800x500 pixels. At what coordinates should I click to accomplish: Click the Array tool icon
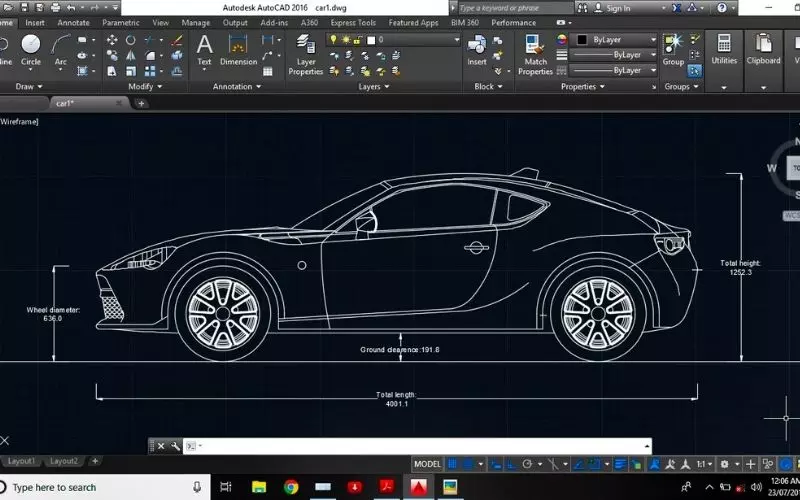pyautogui.click(x=150, y=71)
